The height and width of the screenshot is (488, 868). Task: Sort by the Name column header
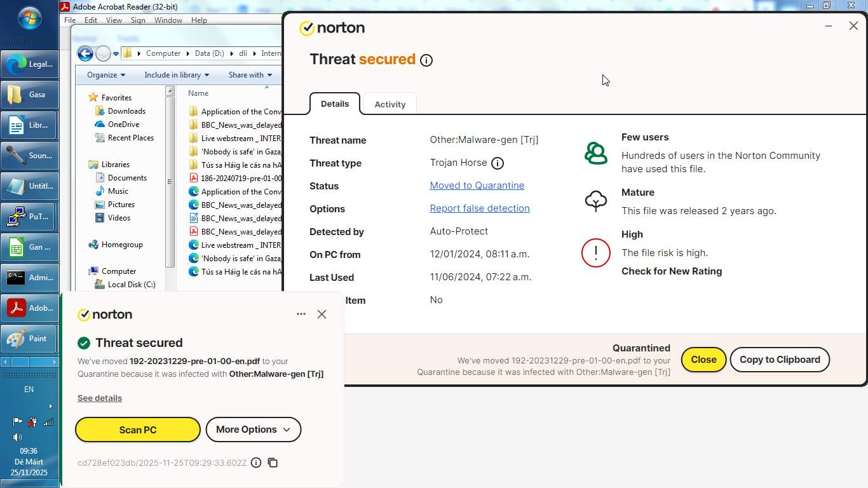(198, 93)
